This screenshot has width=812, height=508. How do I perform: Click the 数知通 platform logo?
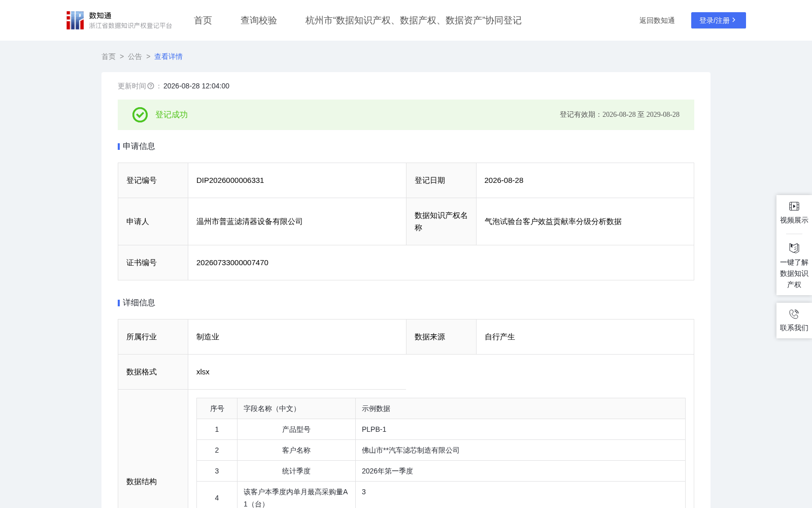click(x=119, y=20)
